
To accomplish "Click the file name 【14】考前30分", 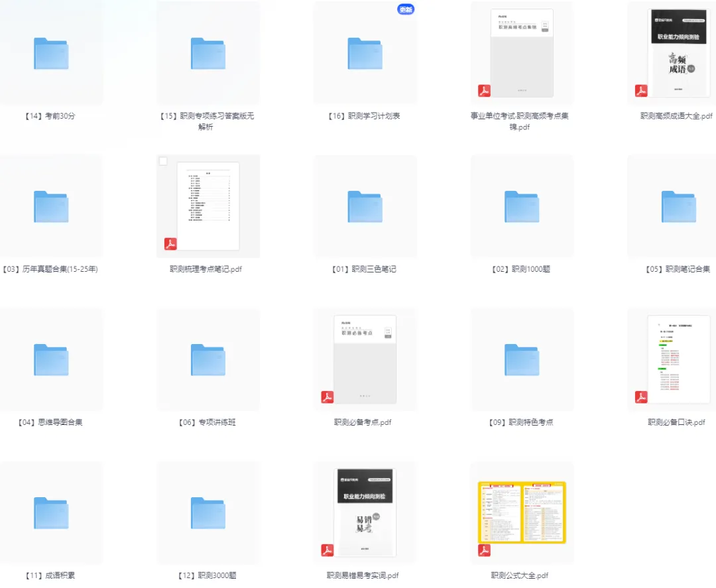I will click(x=50, y=116).
